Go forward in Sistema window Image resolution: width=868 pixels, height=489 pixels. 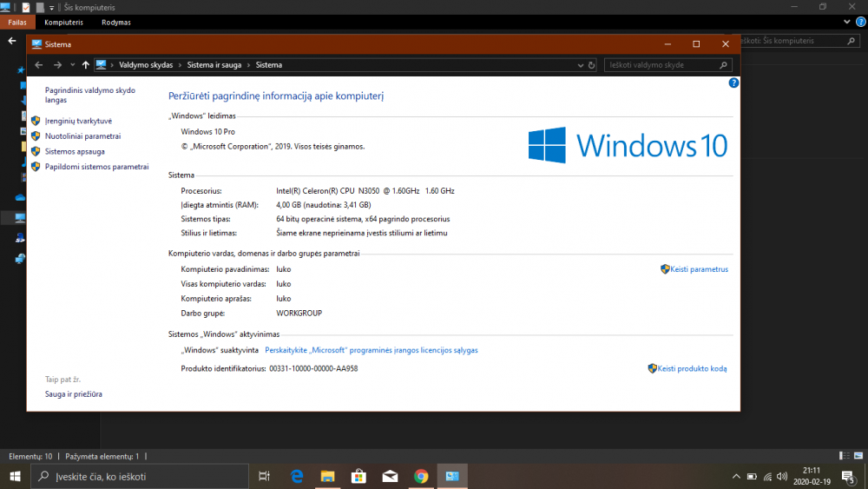pyautogui.click(x=57, y=65)
